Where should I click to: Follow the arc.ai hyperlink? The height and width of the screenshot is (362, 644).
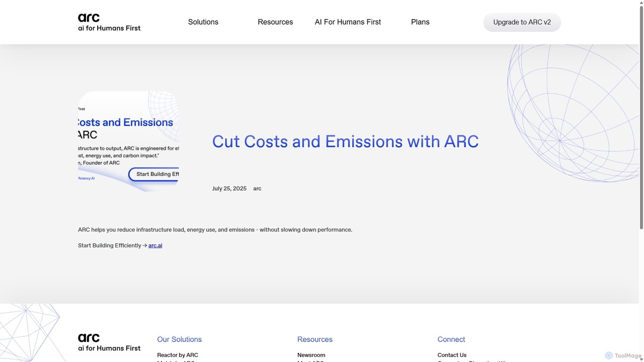pyautogui.click(x=155, y=245)
